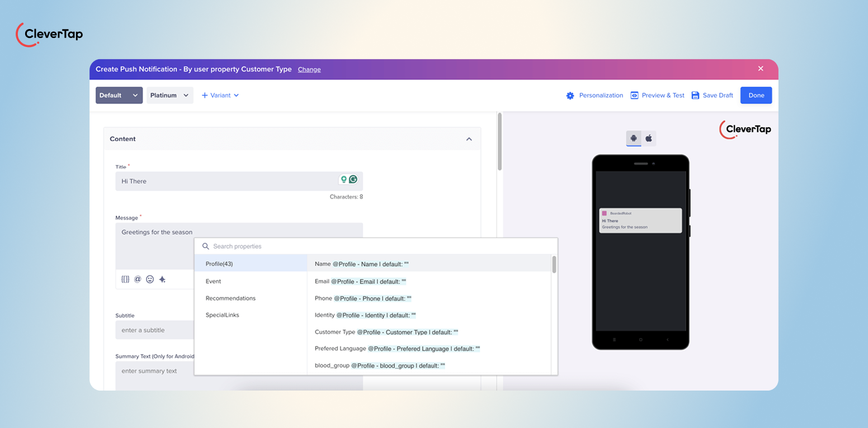Click the Personalization gear icon

point(570,96)
